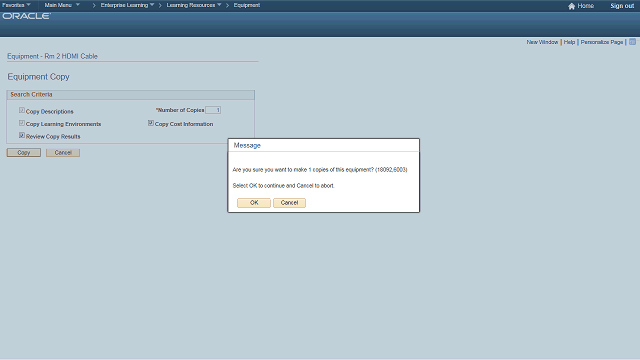Go to Home link
This screenshot has width=640, height=360.
pyautogui.click(x=586, y=6)
